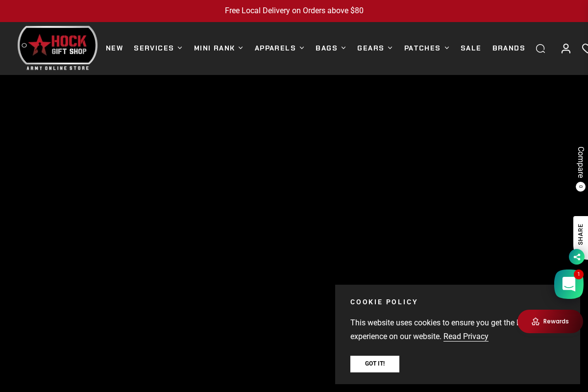Open the search icon
This screenshot has height=392, width=588.
pyautogui.click(x=540, y=49)
